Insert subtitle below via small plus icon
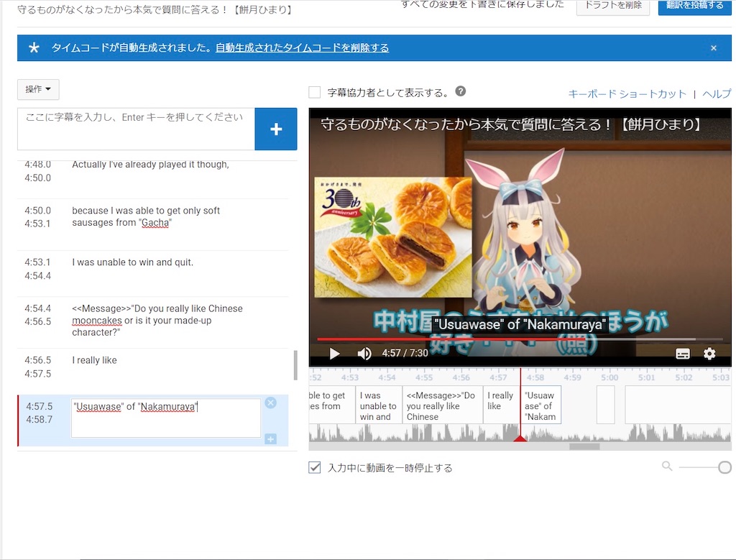This screenshot has height=560, width=736. pos(270,439)
